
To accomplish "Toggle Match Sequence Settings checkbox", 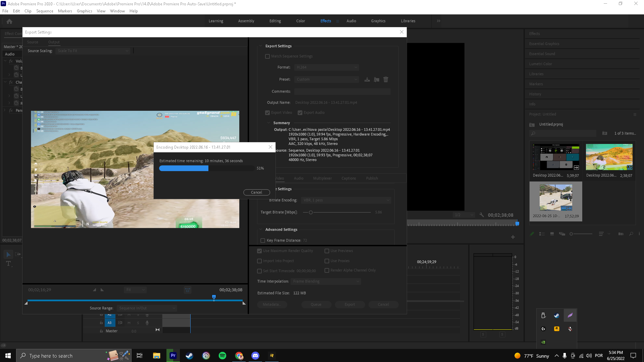I will click(x=267, y=56).
